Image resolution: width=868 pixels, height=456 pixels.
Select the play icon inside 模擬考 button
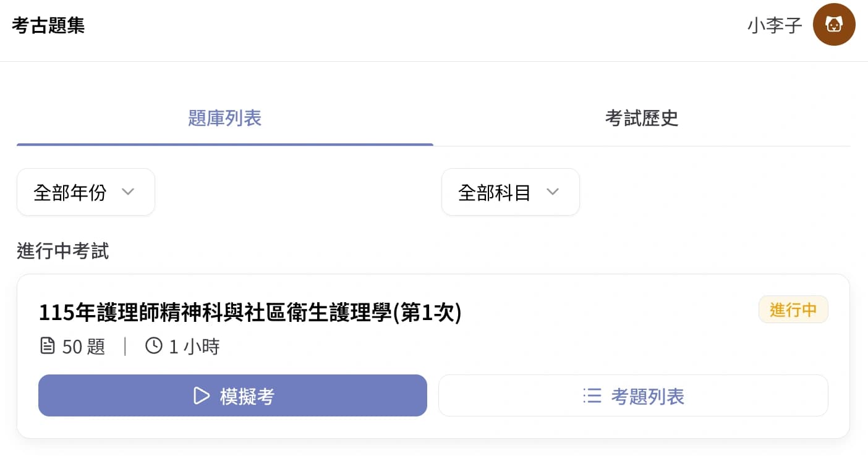tap(201, 395)
